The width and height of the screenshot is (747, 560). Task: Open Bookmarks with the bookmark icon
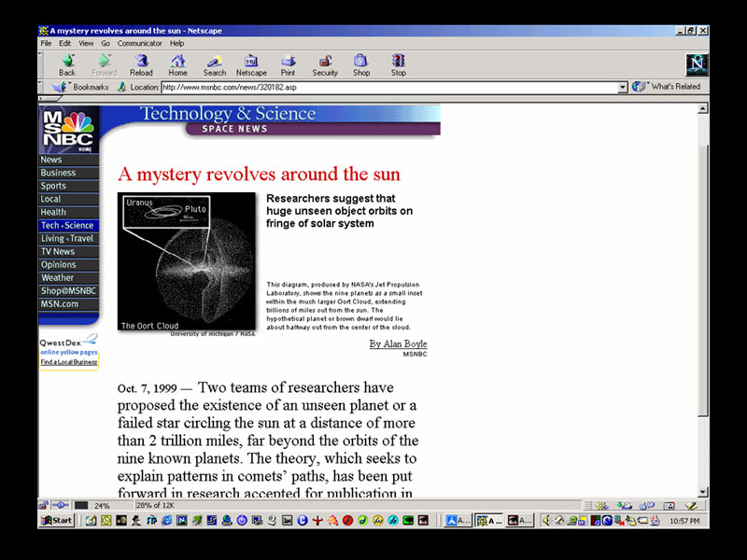(58, 86)
